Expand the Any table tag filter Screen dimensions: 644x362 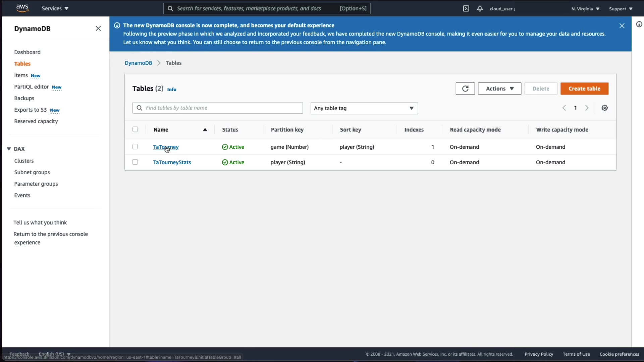click(x=364, y=108)
